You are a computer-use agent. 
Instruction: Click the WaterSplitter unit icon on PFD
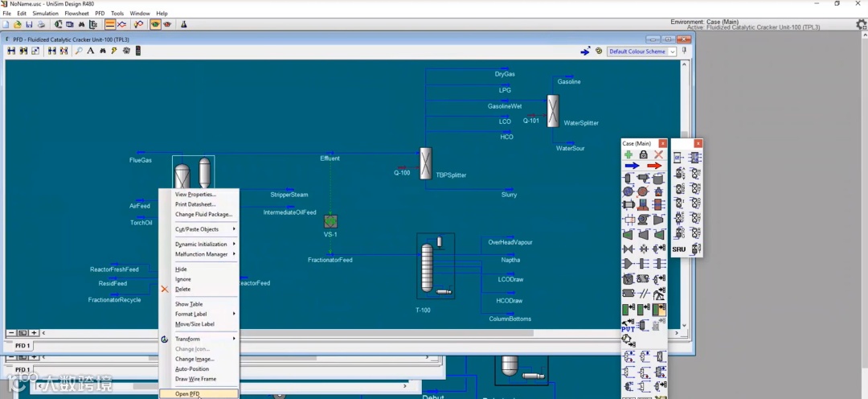(x=552, y=111)
